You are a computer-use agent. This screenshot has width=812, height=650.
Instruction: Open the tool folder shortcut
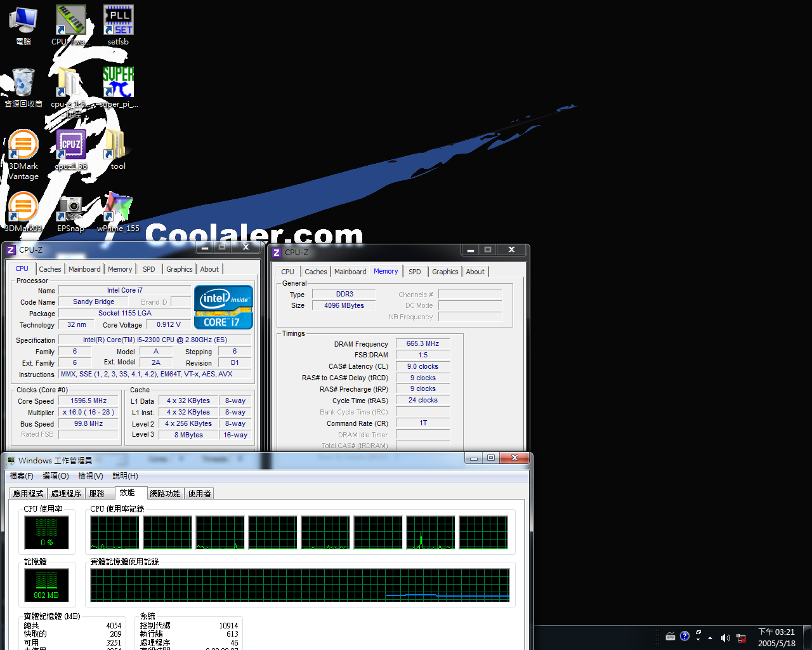pyautogui.click(x=118, y=150)
